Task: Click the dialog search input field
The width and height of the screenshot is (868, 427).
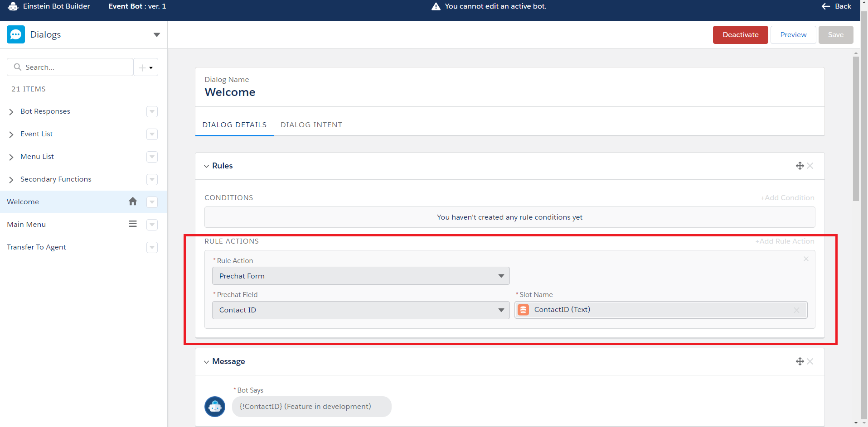Action: coord(70,67)
